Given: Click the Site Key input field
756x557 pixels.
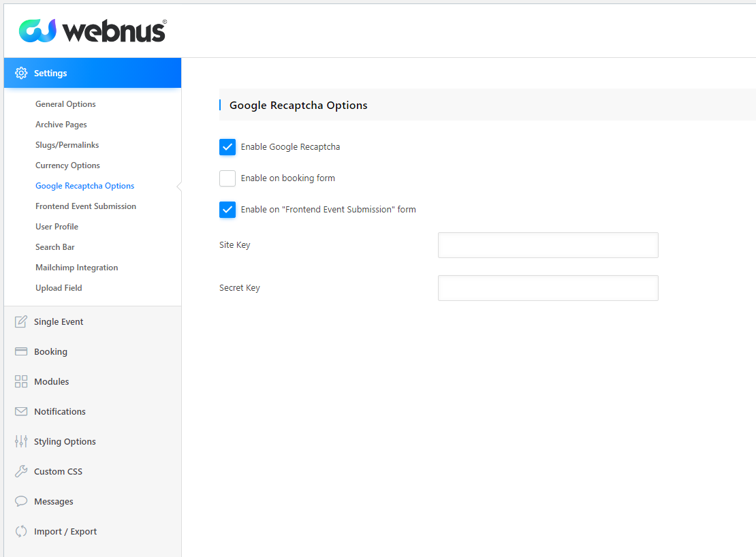Looking at the screenshot, I should click(x=548, y=245).
